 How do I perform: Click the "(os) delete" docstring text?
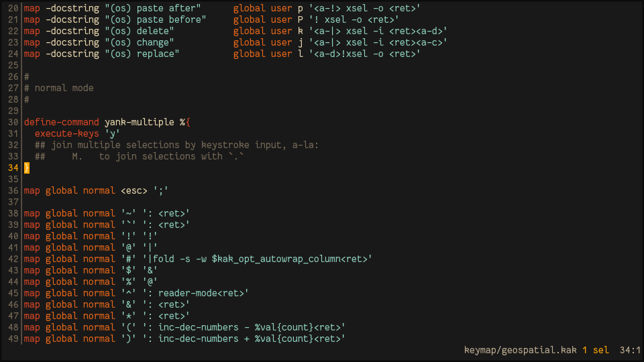[x=139, y=31]
